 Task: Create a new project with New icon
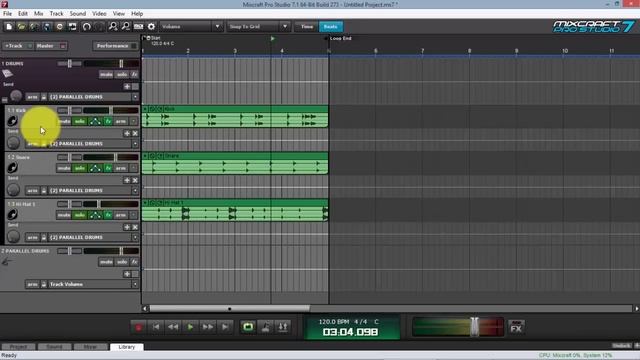point(9,27)
